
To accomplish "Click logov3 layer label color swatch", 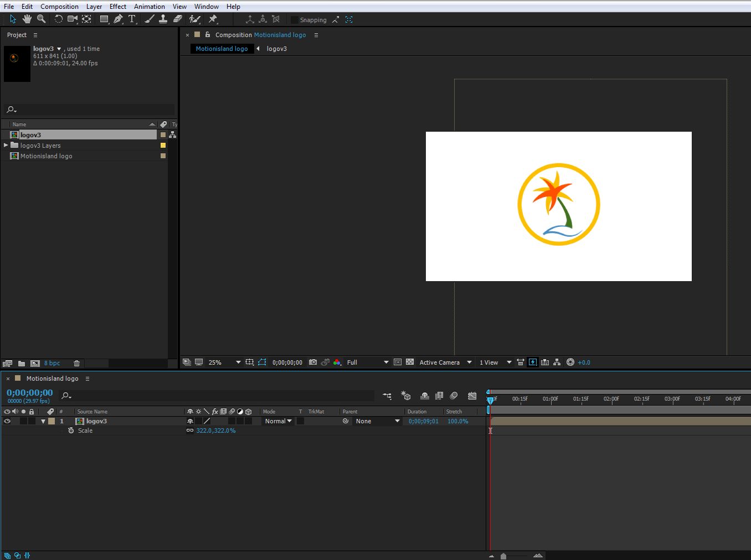I will (52, 421).
